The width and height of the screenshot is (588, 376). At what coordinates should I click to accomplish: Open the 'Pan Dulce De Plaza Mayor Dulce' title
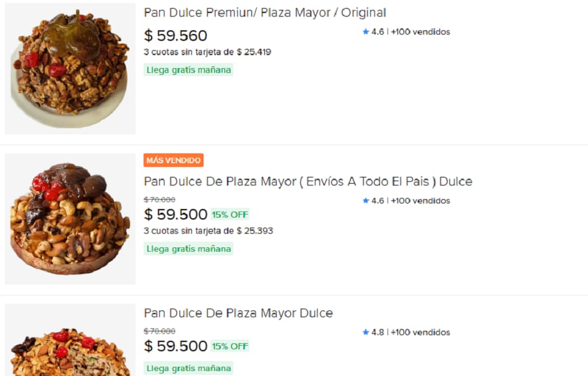[238, 313]
